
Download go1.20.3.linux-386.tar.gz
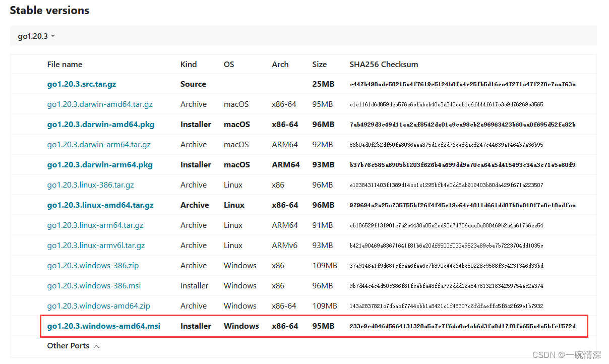[x=91, y=185]
